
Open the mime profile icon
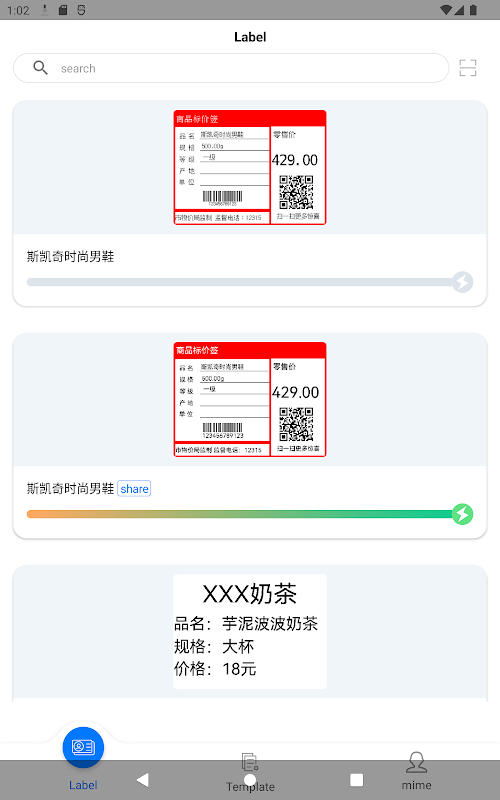click(416, 762)
